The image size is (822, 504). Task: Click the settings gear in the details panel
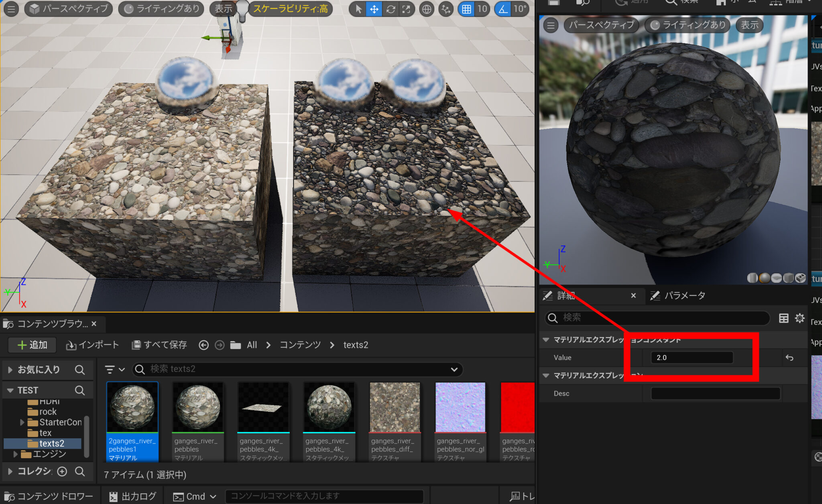coord(800,318)
